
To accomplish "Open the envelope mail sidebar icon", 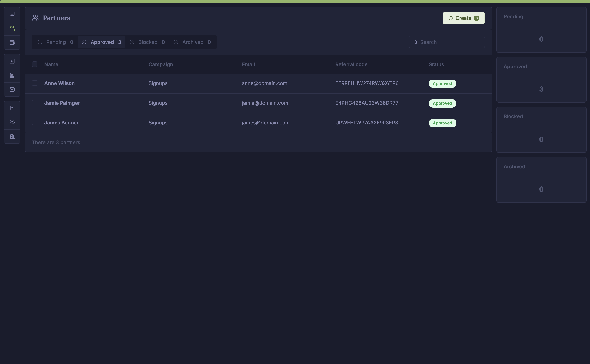I will pyautogui.click(x=12, y=90).
